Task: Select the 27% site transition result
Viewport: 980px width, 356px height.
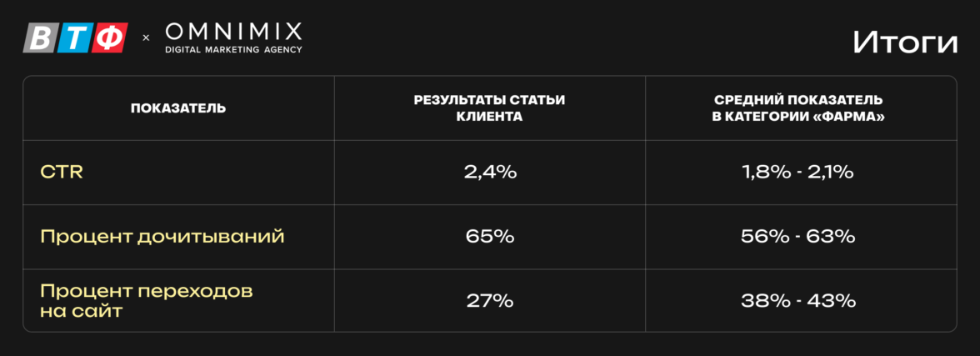Action: click(x=490, y=300)
